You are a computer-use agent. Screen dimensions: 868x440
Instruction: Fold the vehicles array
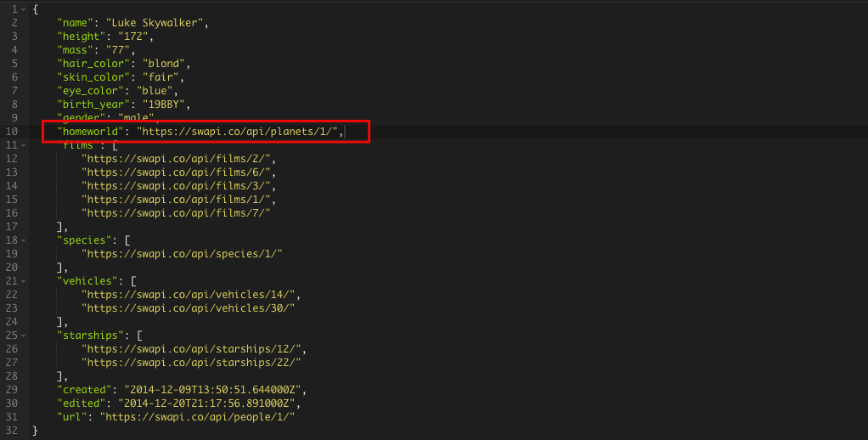tap(23, 281)
